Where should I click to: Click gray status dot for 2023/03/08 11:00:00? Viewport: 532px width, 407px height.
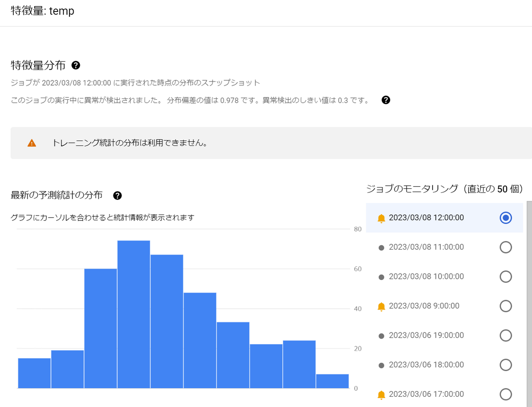(x=381, y=248)
